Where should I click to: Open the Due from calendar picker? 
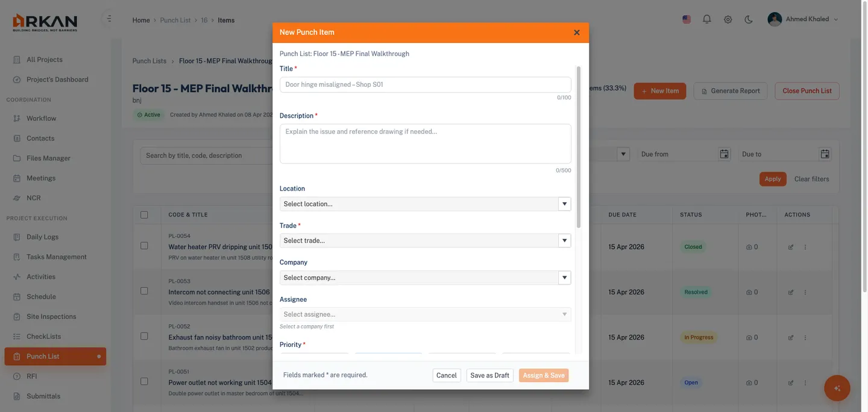[x=724, y=154]
